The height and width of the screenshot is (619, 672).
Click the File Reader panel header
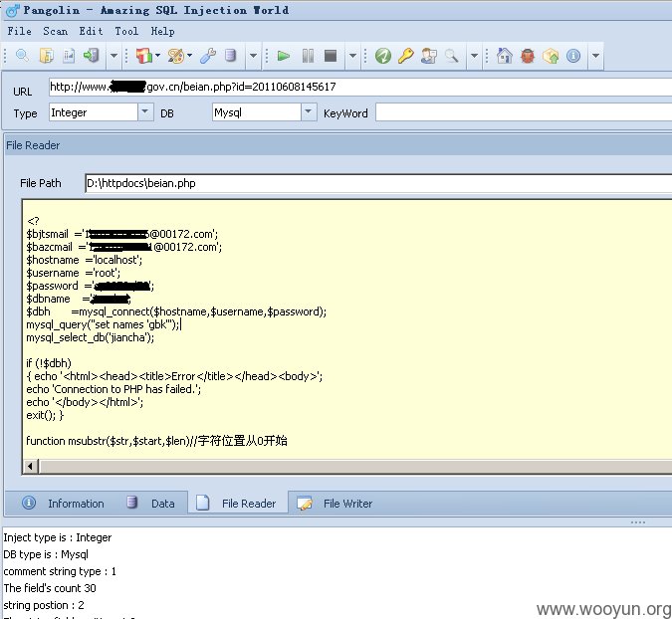pos(337,145)
